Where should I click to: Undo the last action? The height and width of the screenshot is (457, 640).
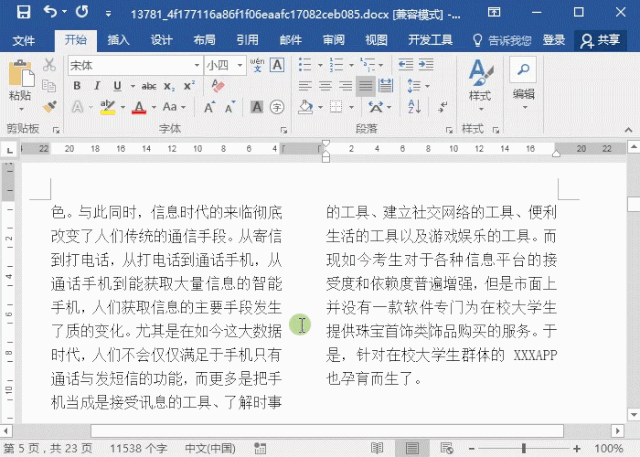(50, 12)
